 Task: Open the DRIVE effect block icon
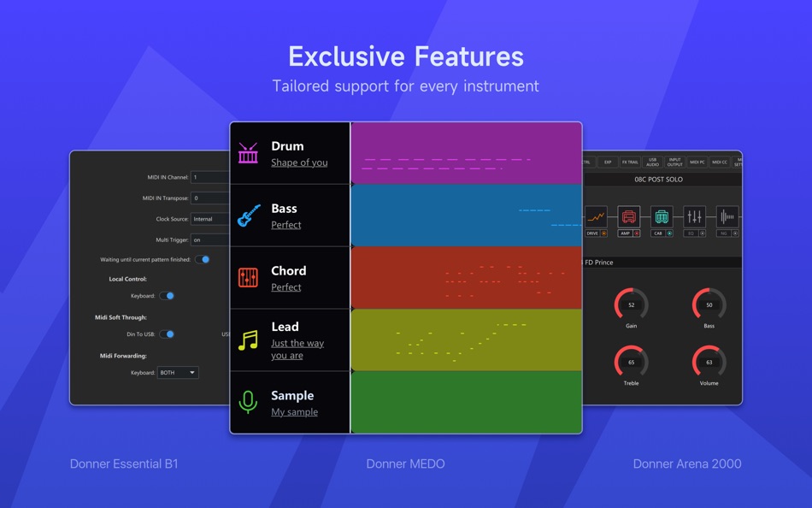596,216
